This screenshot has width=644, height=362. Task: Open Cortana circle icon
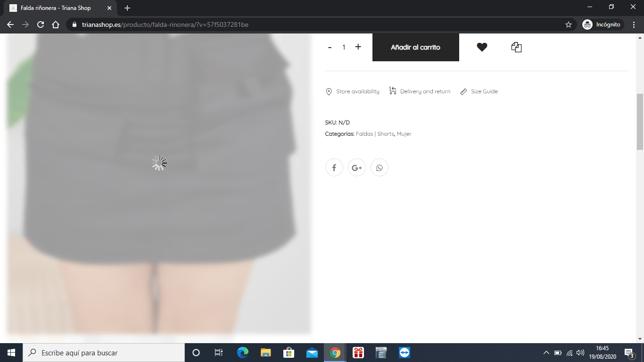[196, 353]
